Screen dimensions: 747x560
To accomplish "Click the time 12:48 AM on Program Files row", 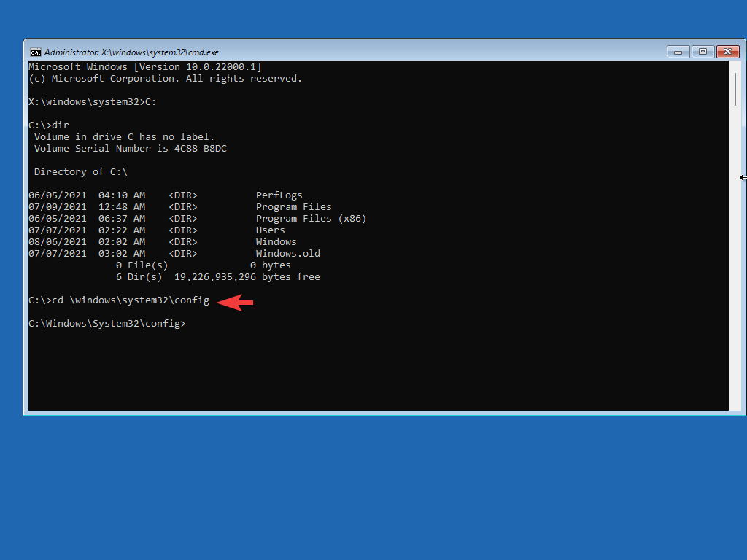I will [122, 206].
